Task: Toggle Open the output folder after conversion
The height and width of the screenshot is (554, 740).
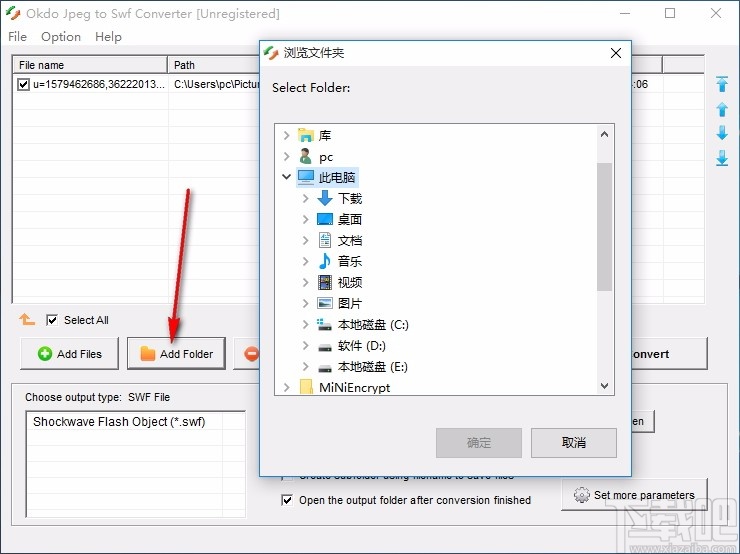Action: pyautogui.click(x=286, y=500)
